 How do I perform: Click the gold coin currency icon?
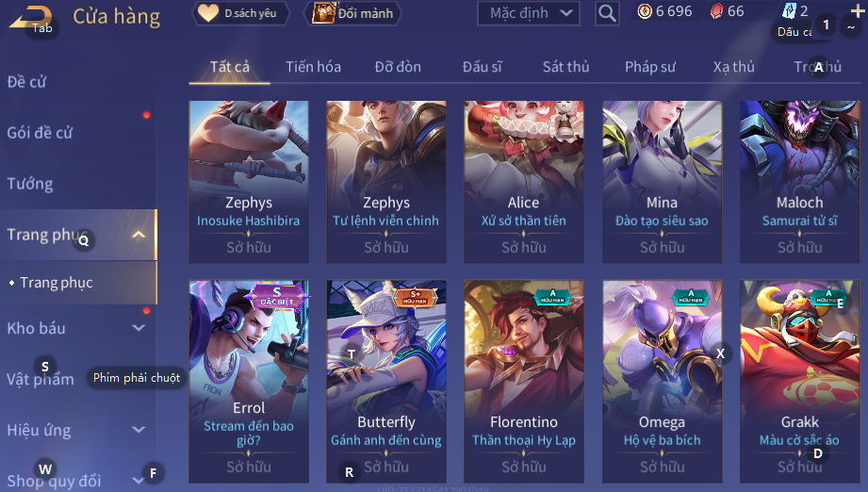coord(645,11)
